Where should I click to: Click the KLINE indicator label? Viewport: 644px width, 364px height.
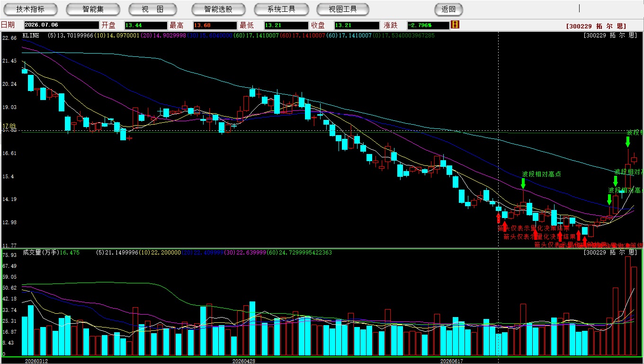31,36
